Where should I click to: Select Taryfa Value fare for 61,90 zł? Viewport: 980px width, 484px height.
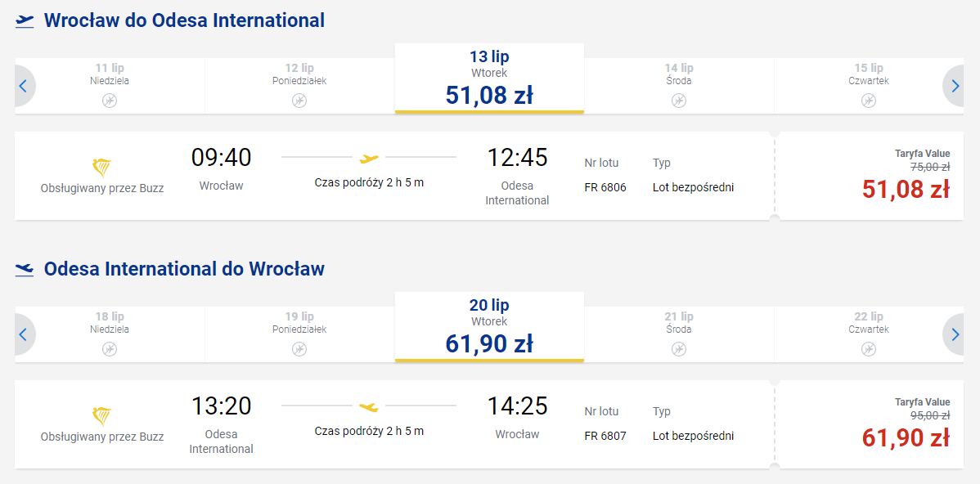(870, 424)
